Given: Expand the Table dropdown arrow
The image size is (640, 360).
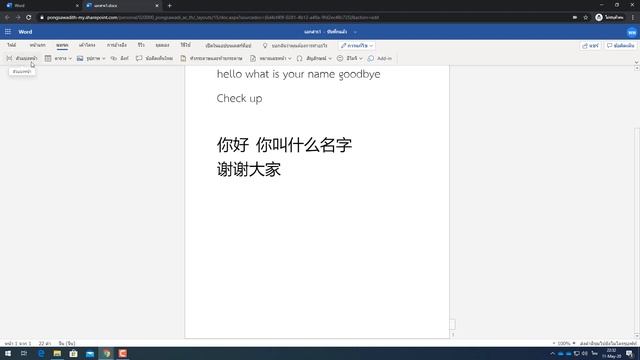Looking at the screenshot, I should pos(70,59).
